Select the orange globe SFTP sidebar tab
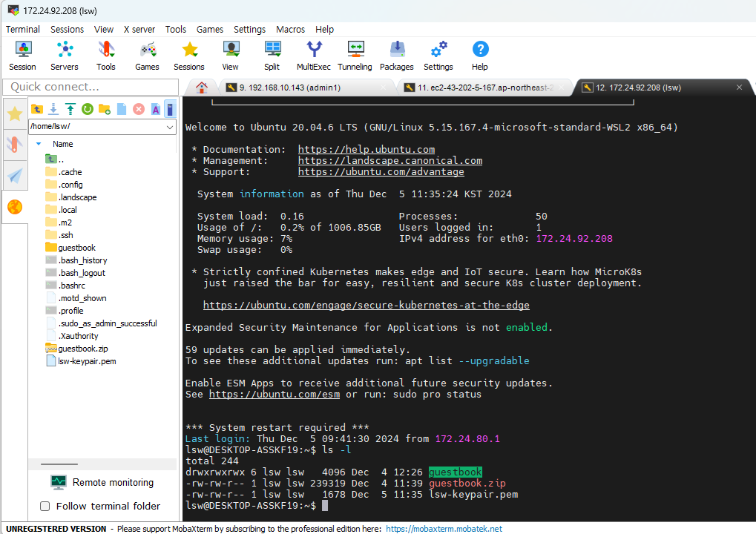This screenshot has width=756, height=534. (x=15, y=207)
